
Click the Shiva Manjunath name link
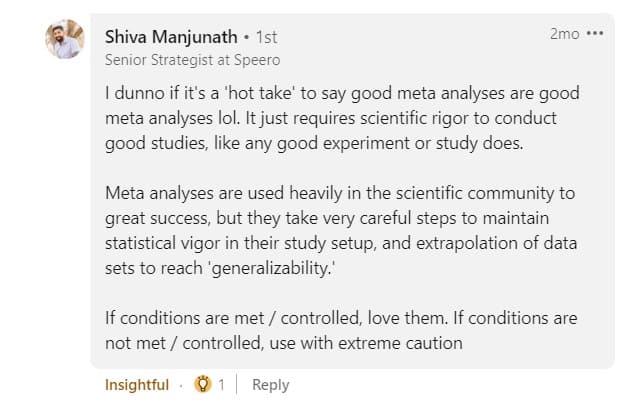tap(171, 37)
